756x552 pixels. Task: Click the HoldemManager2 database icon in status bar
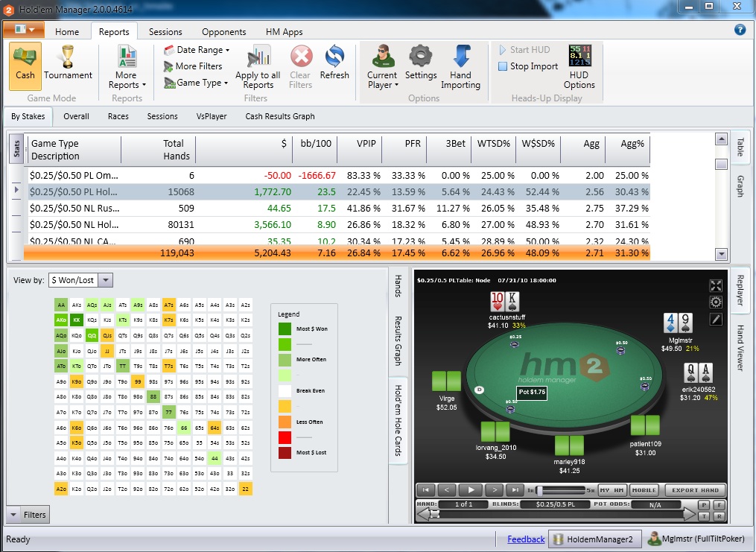[x=559, y=539]
